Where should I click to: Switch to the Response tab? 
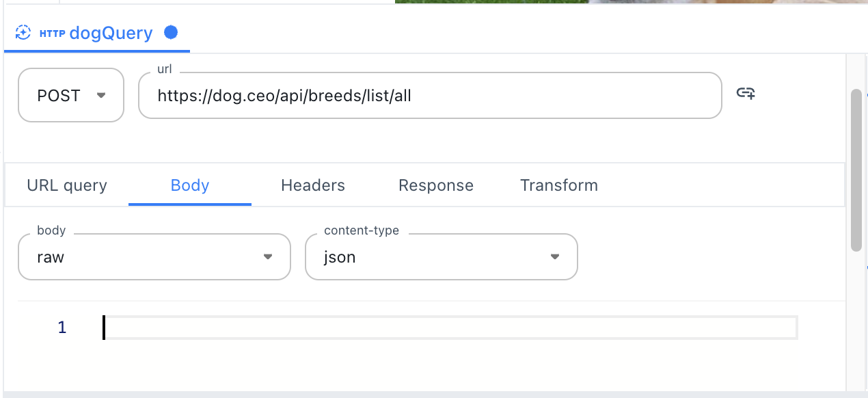(435, 185)
